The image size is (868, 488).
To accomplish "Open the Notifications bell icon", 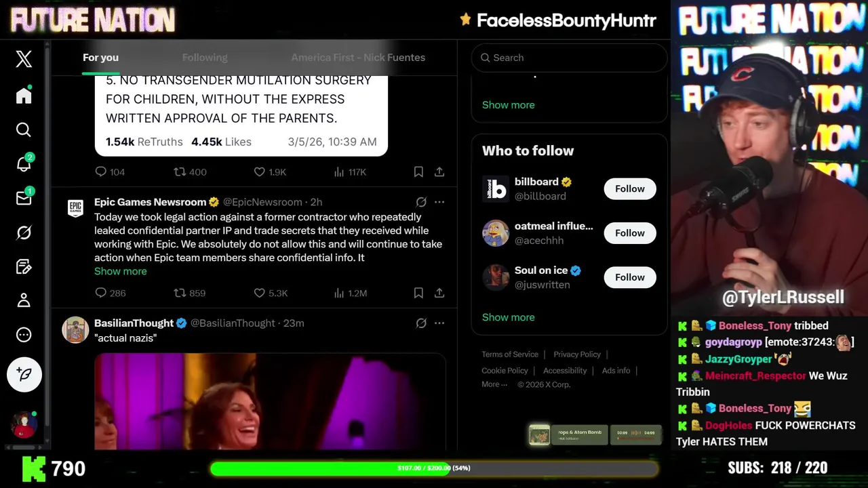I will click(24, 164).
